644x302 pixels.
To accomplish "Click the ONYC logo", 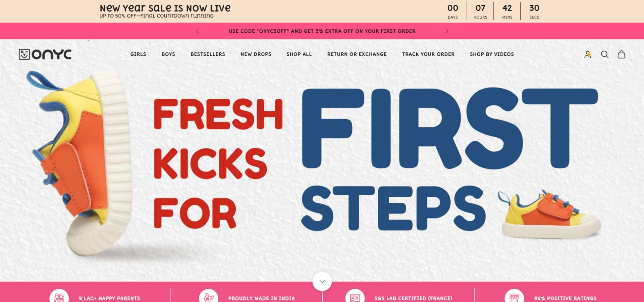I will (45, 54).
